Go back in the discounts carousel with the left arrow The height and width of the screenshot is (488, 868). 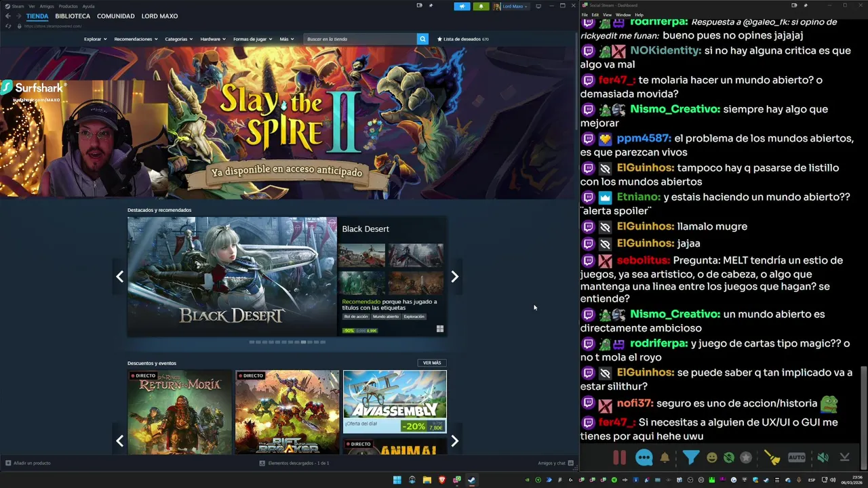tap(120, 441)
